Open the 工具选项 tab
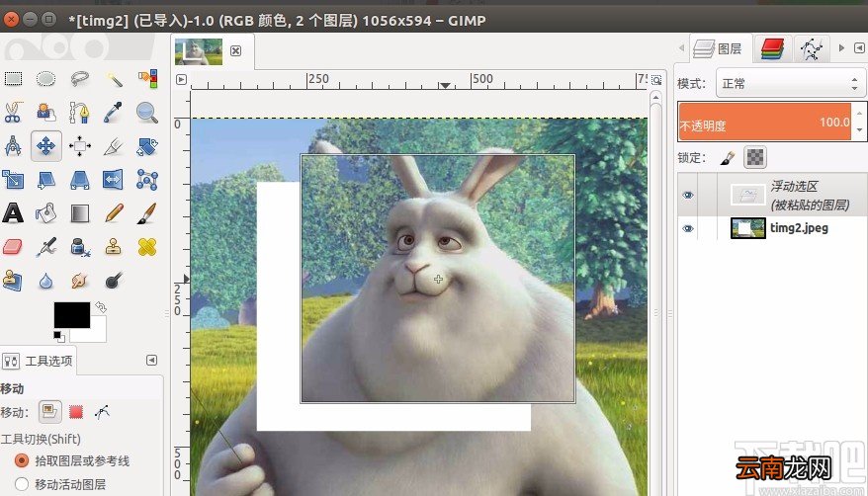The height and width of the screenshot is (496, 868). point(38,361)
